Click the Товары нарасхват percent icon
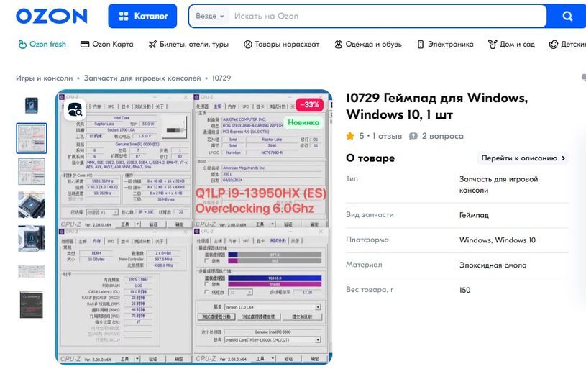586x392 pixels. pyautogui.click(x=248, y=45)
